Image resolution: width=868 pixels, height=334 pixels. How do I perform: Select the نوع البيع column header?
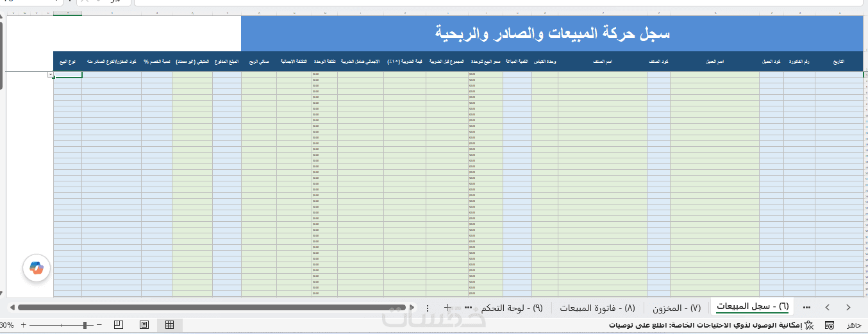pos(67,62)
